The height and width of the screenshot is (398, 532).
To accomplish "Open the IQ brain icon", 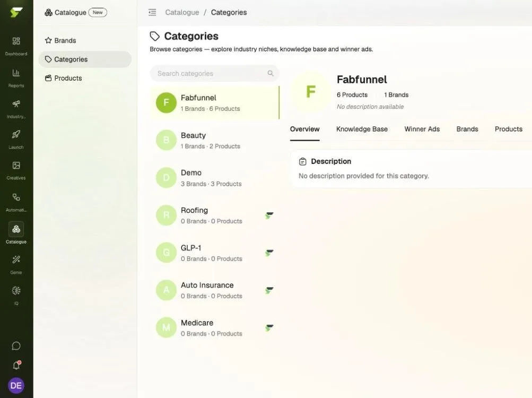I will point(16,291).
